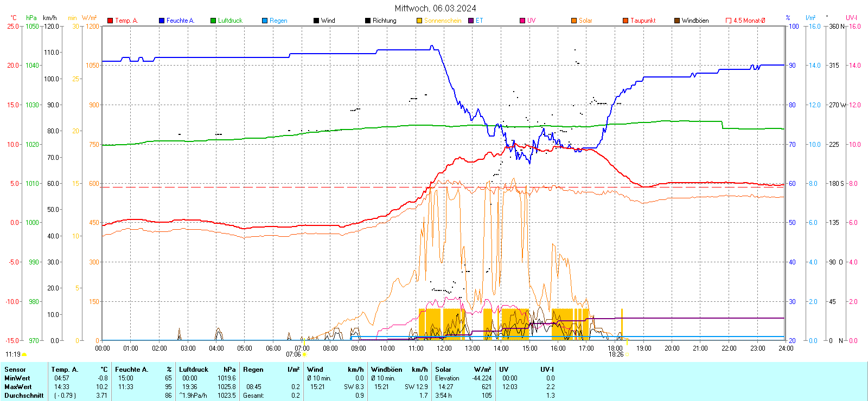Click the Durchschnitt row label
Viewport: 868px width, 401px height.
24,396
